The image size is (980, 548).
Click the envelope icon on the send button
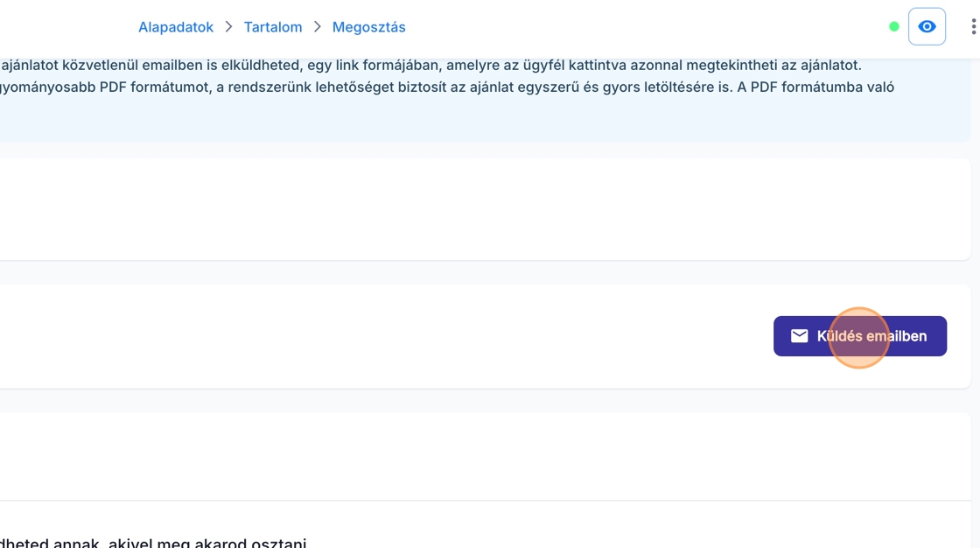799,336
